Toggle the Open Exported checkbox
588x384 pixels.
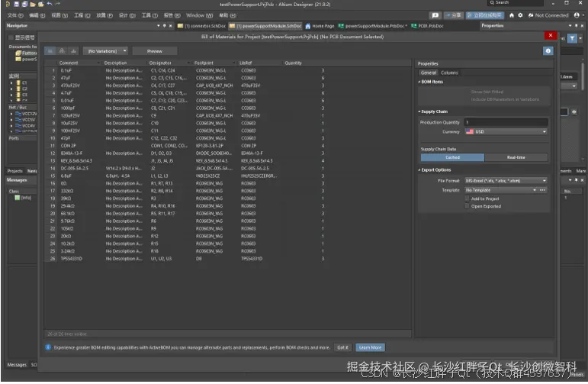(467, 206)
